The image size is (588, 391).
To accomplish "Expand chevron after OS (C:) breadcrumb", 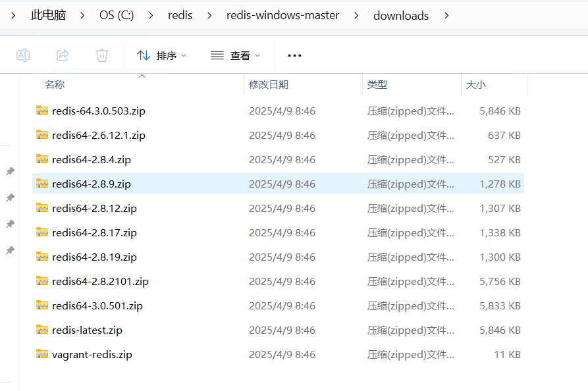I will (x=151, y=15).
